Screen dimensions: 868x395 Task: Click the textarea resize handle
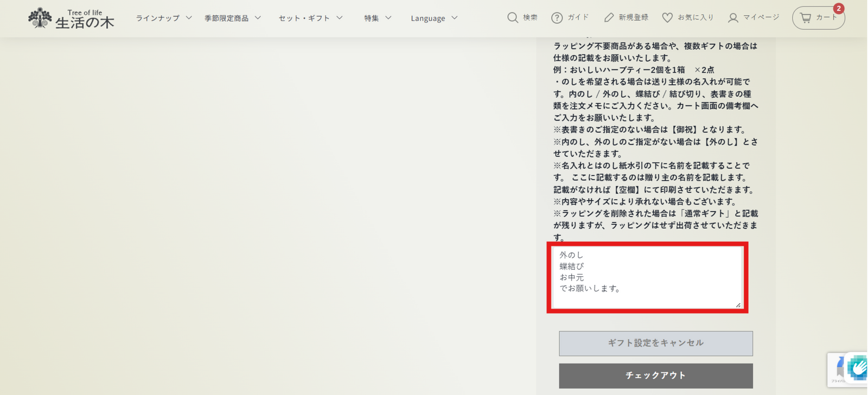coord(738,305)
